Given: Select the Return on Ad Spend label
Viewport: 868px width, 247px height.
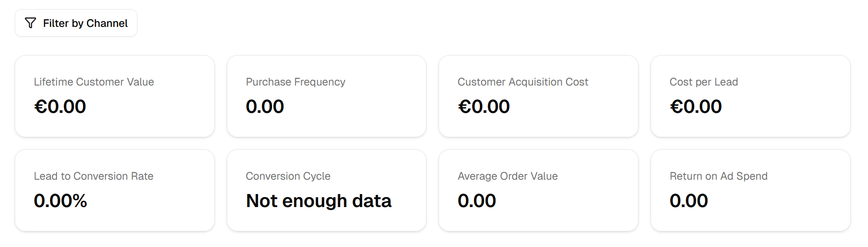Looking at the screenshot, I should 718,176.
